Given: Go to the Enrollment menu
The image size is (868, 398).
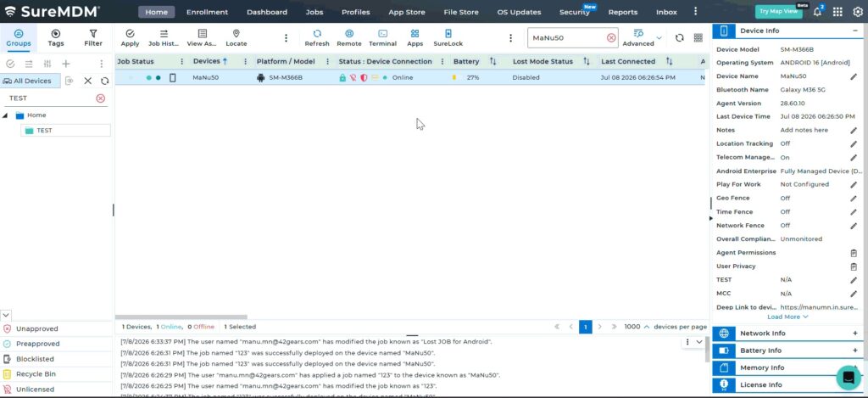Looking at the screenshot, I should coord(207,12).
